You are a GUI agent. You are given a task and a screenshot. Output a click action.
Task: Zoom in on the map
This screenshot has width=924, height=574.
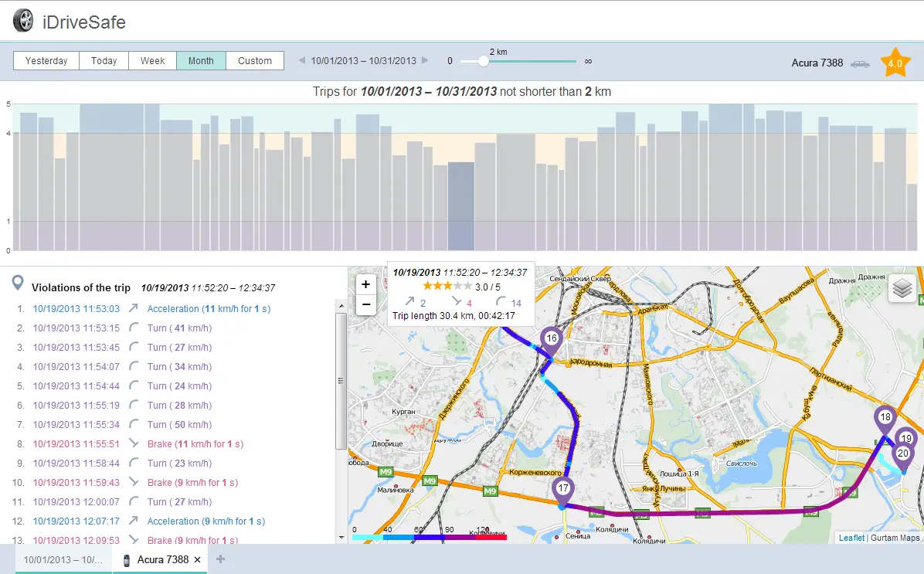click(366, 284)
